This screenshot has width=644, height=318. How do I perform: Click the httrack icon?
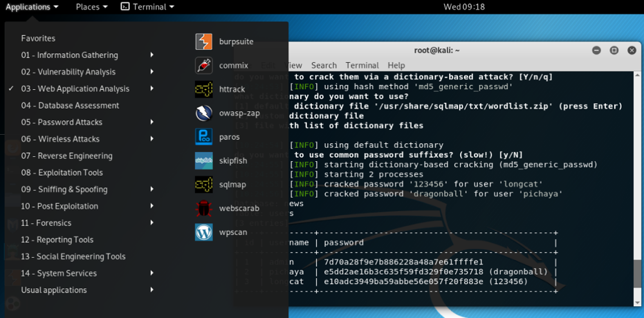pyautogui.click(x=203, y=89)
